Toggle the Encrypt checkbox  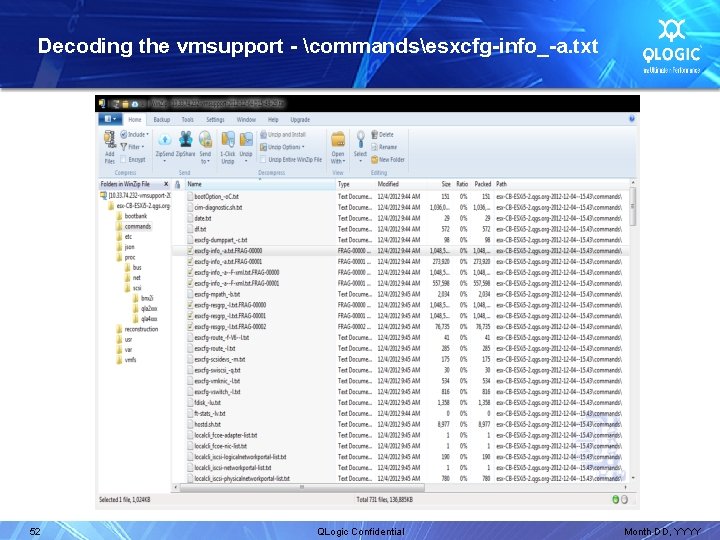point(123,160)
